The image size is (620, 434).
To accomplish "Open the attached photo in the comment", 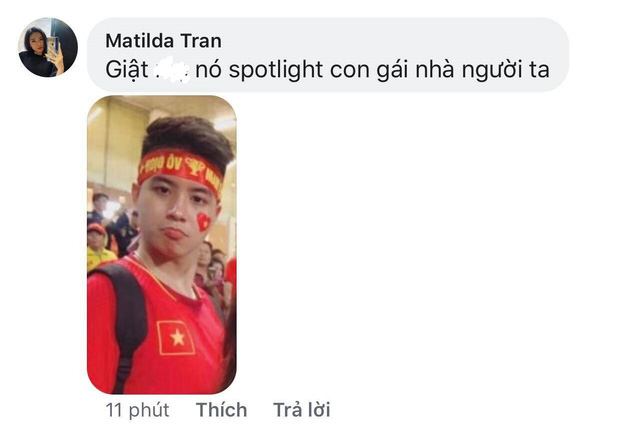I will click(x=162, y=245).
